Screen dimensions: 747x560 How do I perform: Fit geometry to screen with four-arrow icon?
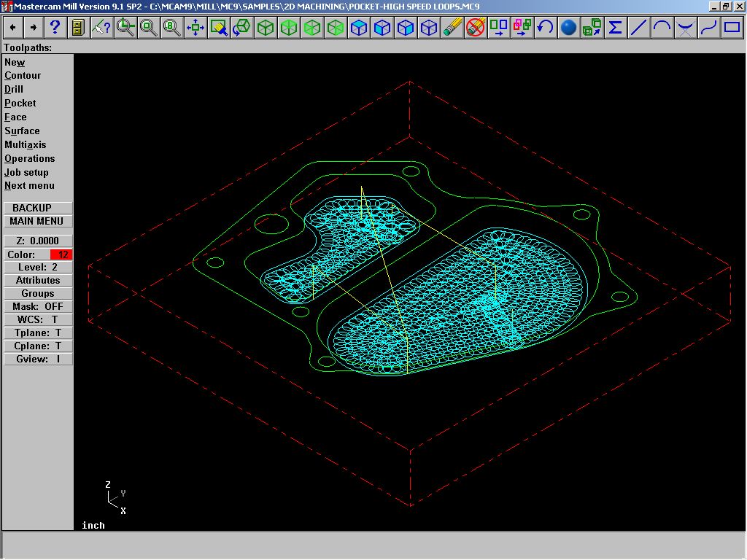[196, 28]
